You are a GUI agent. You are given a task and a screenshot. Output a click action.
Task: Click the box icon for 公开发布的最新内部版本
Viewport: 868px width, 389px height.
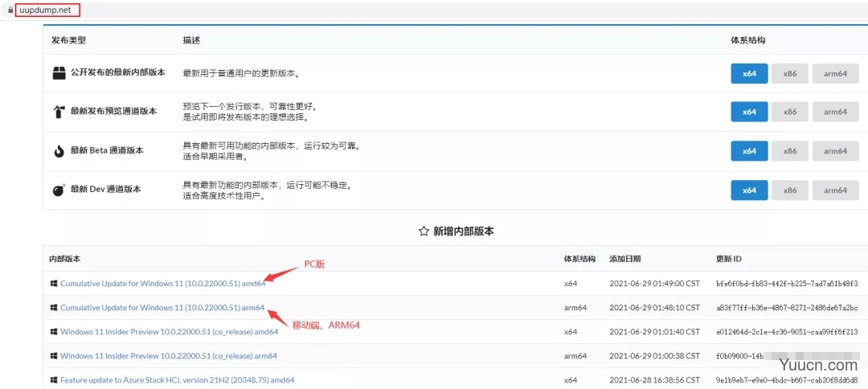click(59, 73)
